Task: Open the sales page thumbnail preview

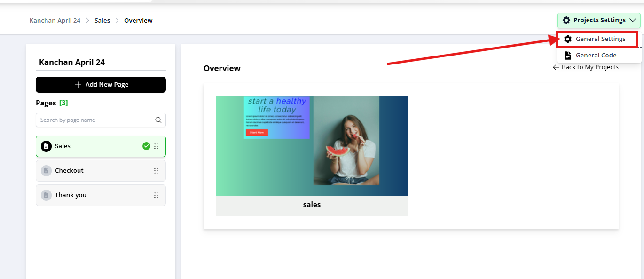Action: (312, 146)
